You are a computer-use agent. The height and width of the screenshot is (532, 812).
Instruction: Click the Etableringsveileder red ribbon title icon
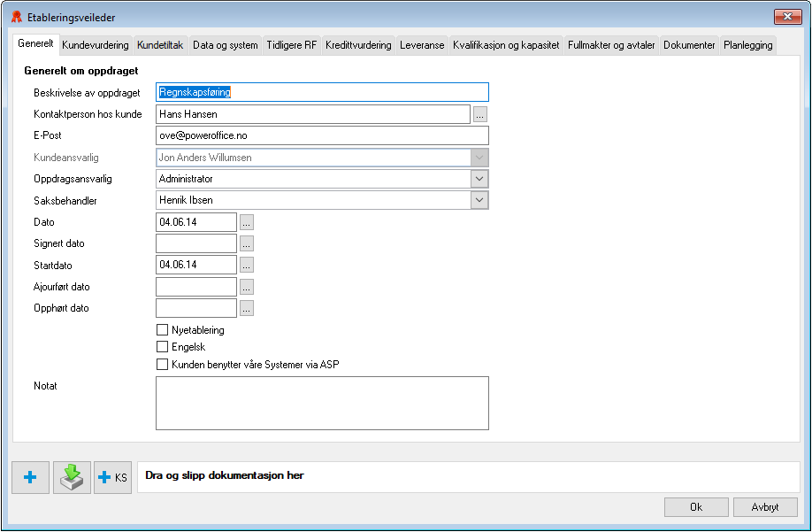17,17
